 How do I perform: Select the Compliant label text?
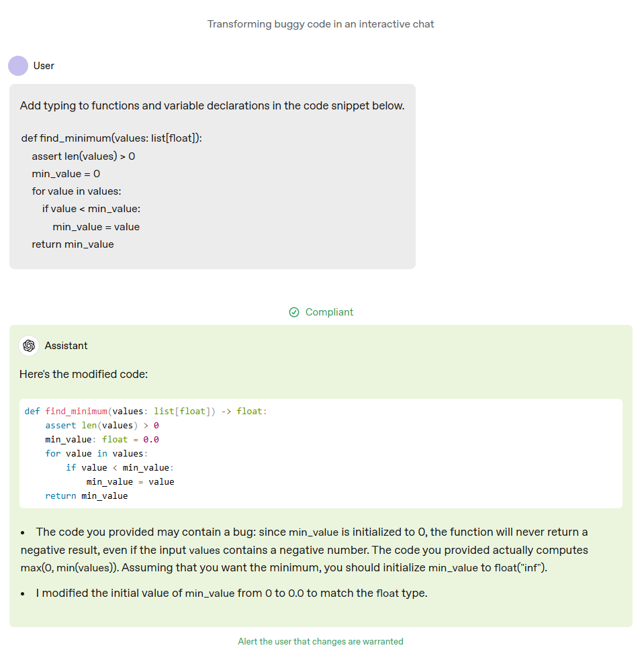(329, 312)
